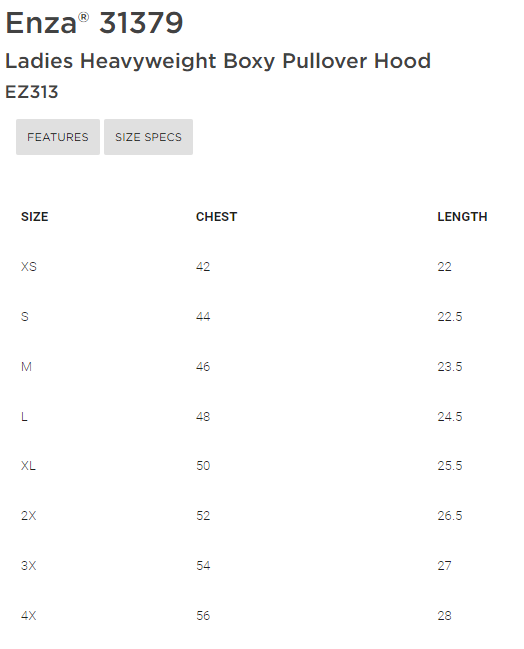Screen dimensions: 524x649
Task: Click length value 26.5 for 2X
Action: pos(450,516)
